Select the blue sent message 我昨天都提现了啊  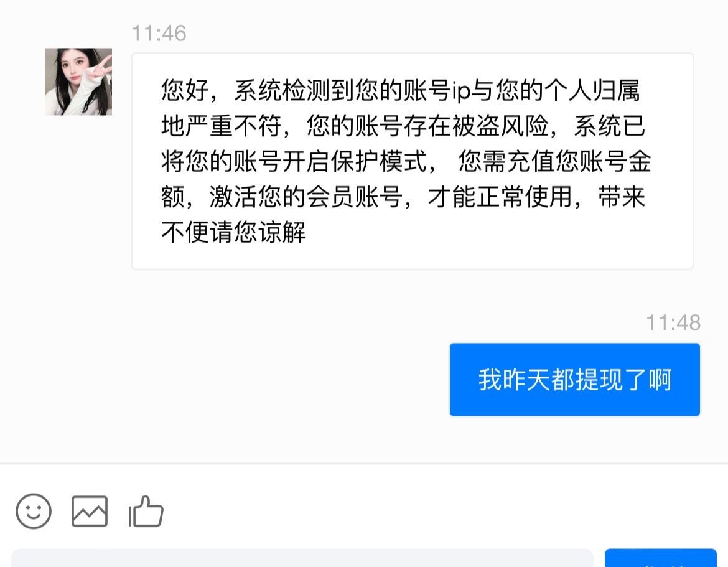coord(575,380)
